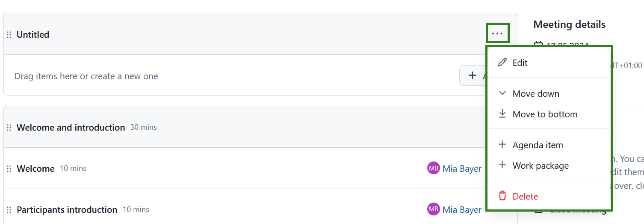The image size is (644, 224).
Task: Click MB avatar in Participants introduction row
Action: point(433,209)
